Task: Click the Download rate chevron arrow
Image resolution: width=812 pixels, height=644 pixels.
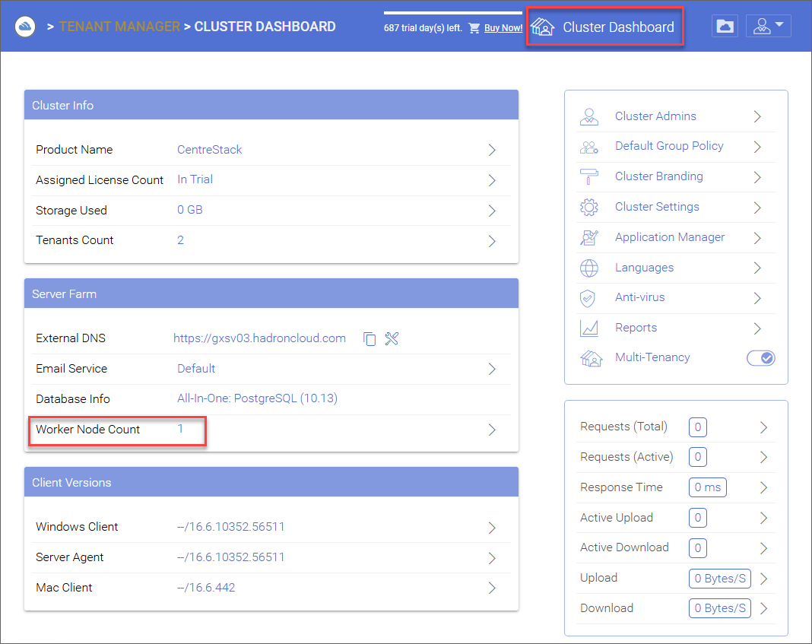Action: tap(763, 608)
